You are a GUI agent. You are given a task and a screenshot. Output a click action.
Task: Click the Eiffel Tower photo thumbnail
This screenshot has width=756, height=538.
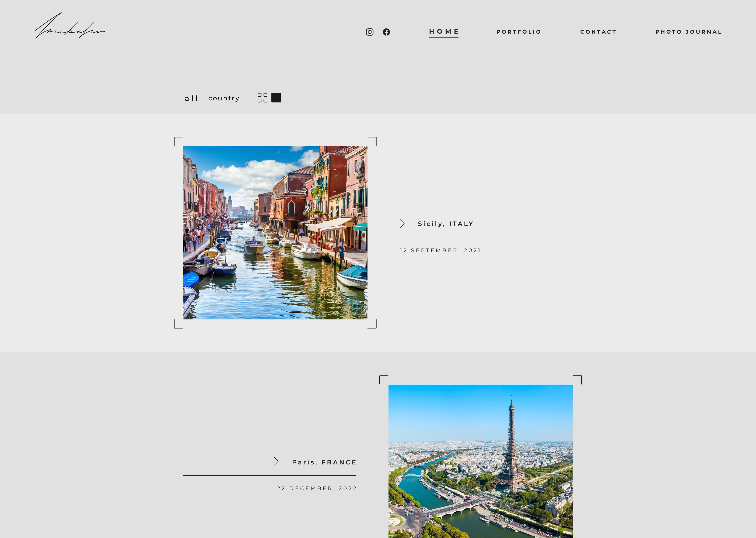coord(480,460)
